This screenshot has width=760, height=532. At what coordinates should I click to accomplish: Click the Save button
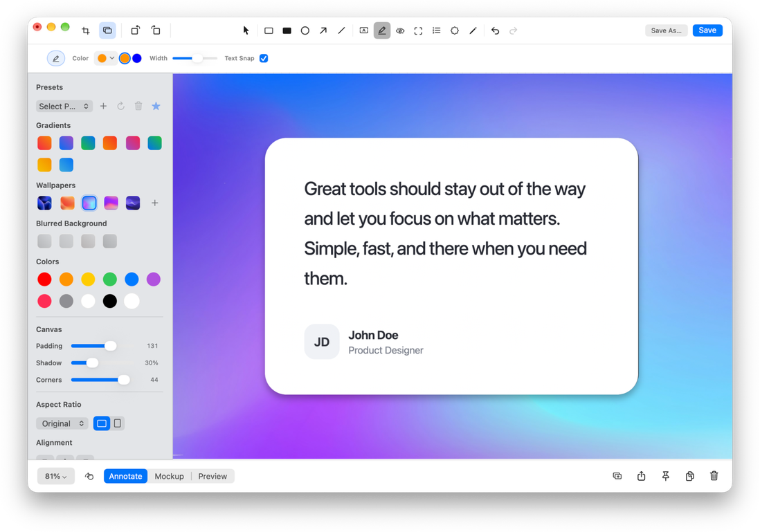coord(707,30)
